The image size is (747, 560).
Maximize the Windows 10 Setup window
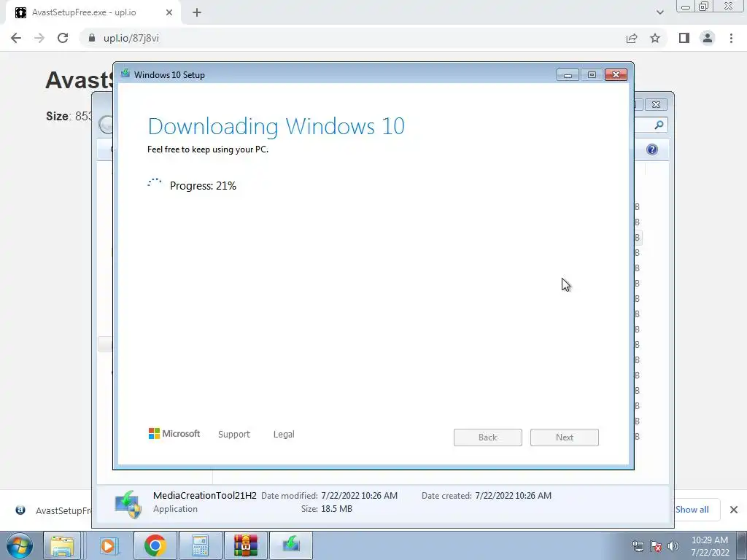click(x=592, y=75)
